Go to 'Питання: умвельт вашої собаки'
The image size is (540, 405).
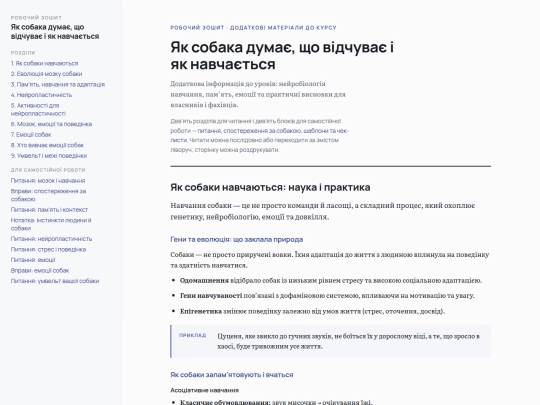pyautogui.click(x=55, y=281)
